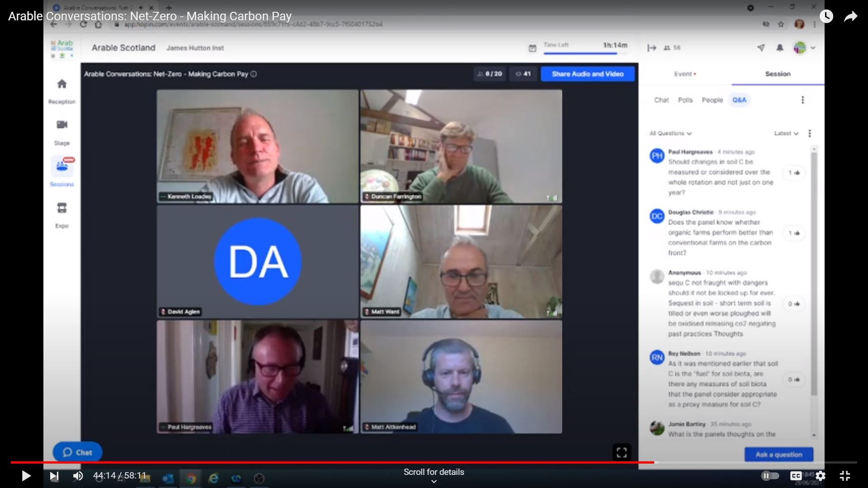Exit full screen mode

click(x=844, y=476)
